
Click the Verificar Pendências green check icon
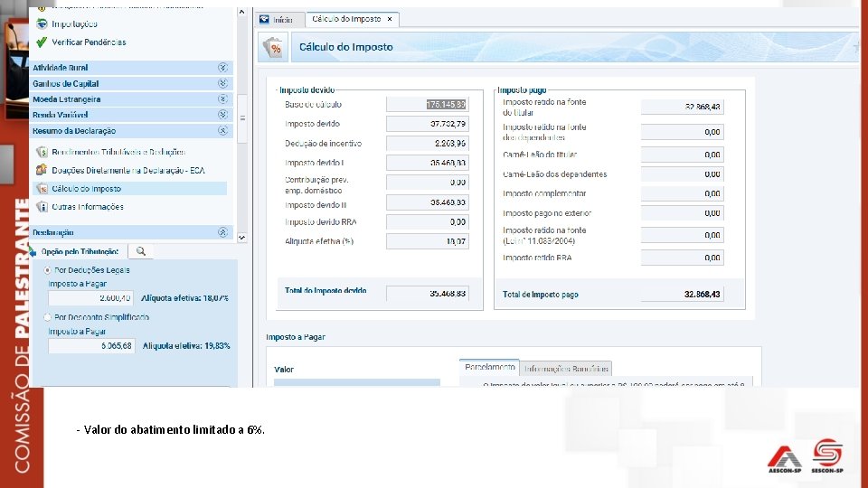42,42
